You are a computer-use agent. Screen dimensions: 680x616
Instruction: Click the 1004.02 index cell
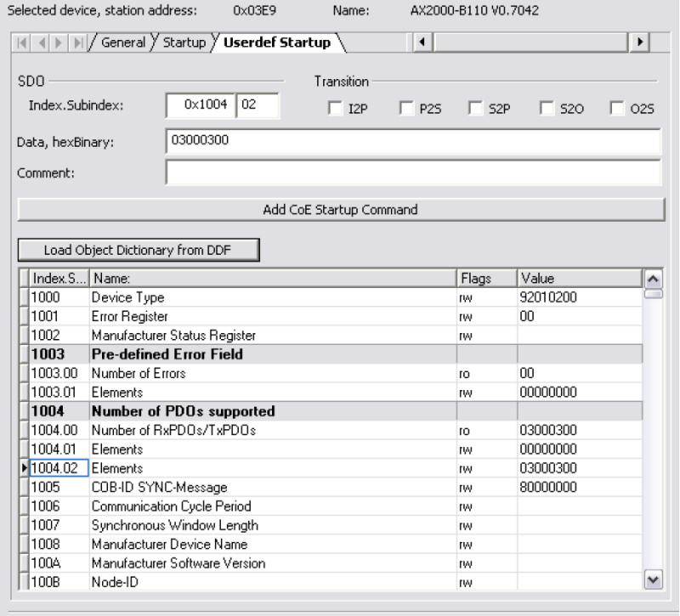pyautogui.click(x=59, y=468)
